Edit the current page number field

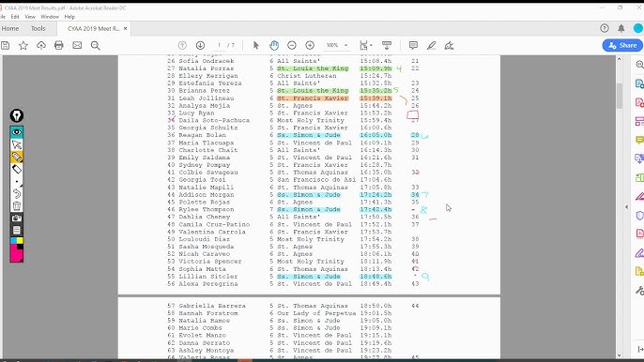coord(219,46)
